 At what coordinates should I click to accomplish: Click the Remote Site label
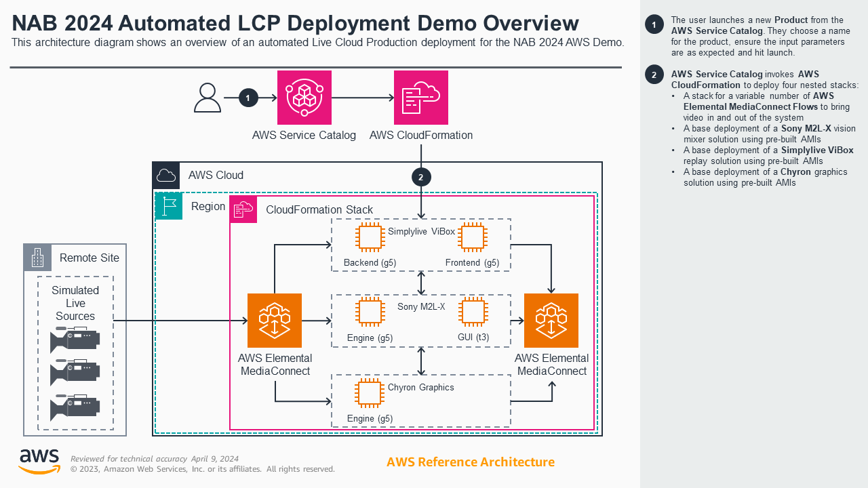[x=90, y=258]
